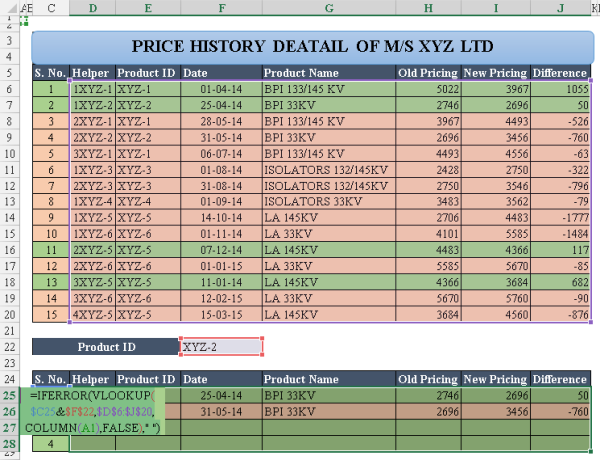Select column G header

(327, 8)
